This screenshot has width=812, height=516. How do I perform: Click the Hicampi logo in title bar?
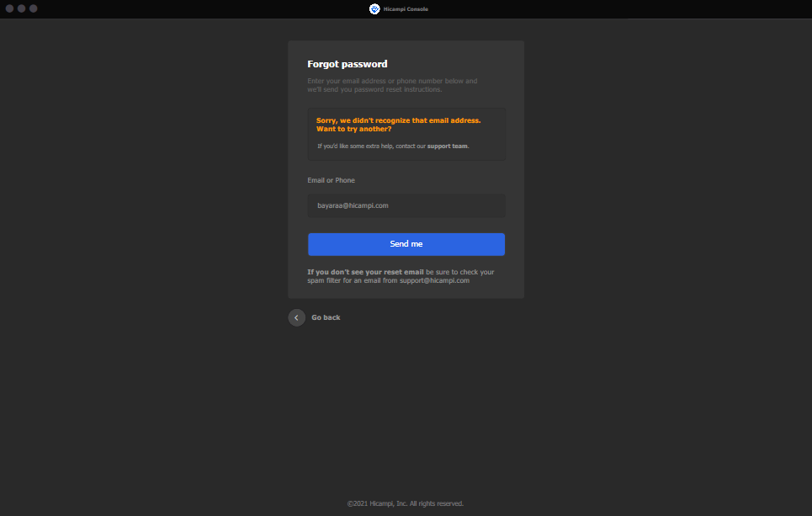click(x=374, y=9)
